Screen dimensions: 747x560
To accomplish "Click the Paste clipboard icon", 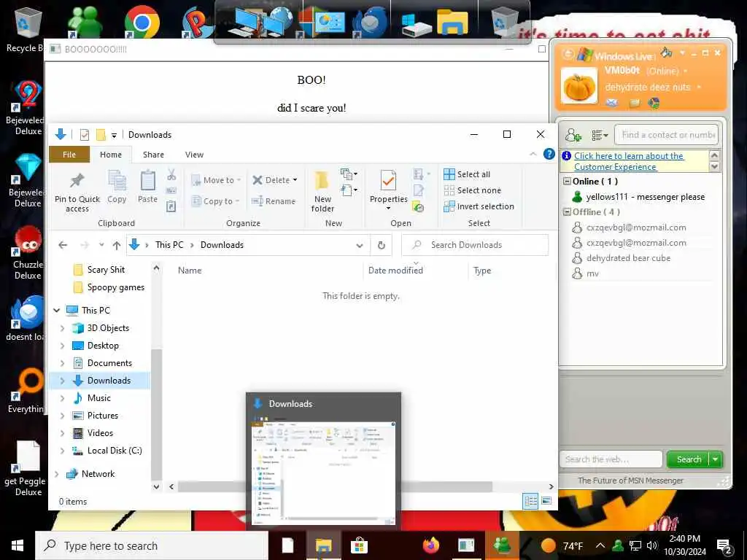I will (x=147, y=181).
